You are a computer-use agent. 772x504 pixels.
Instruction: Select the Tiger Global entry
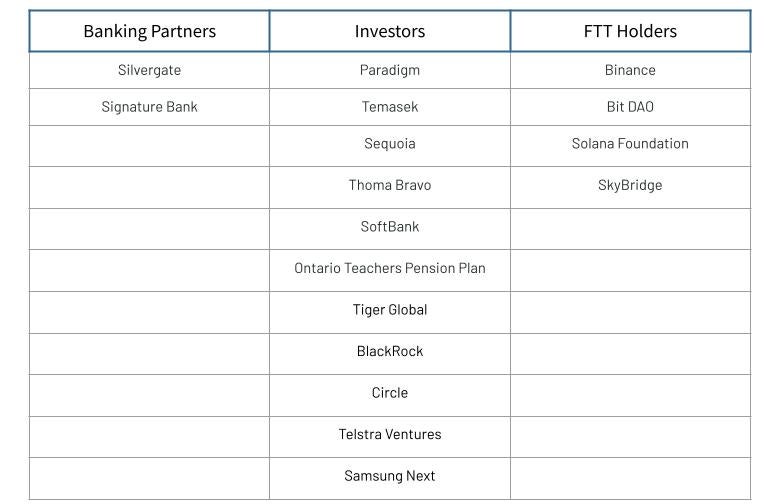389,310
